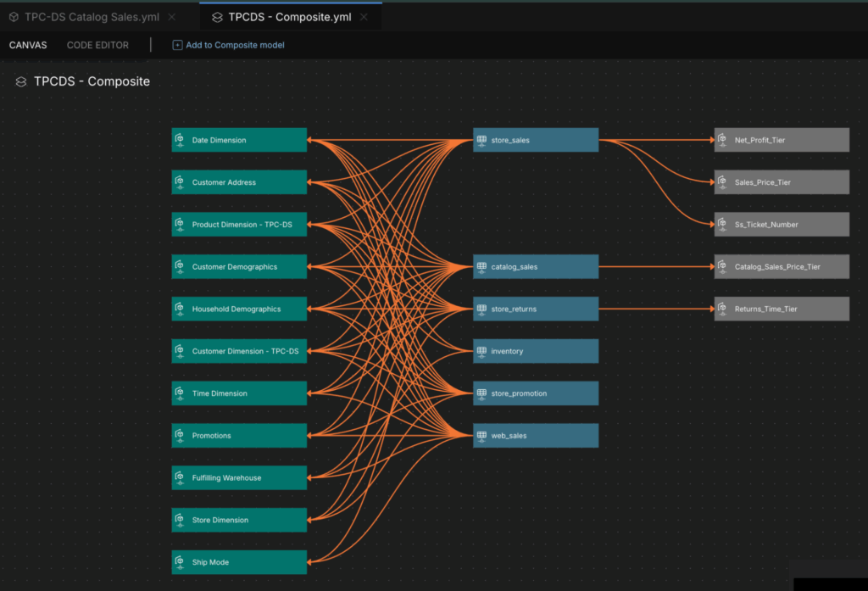Select the store_promotion label
Image resolution: width=868 pixels, height=591 pixels.
[519, 393]
